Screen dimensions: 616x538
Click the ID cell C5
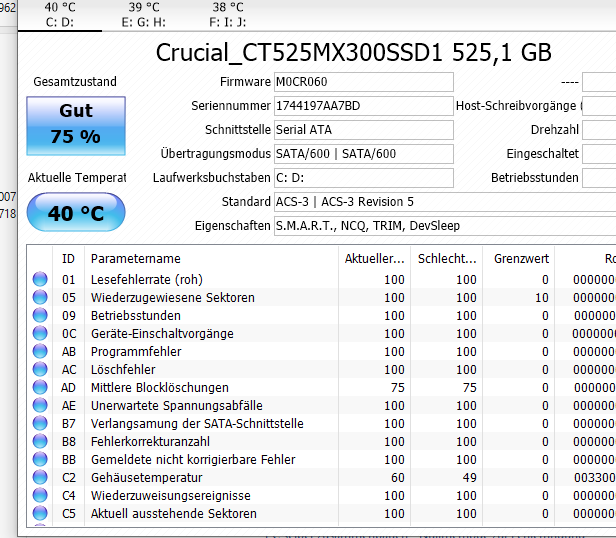(x=69, y=514)
